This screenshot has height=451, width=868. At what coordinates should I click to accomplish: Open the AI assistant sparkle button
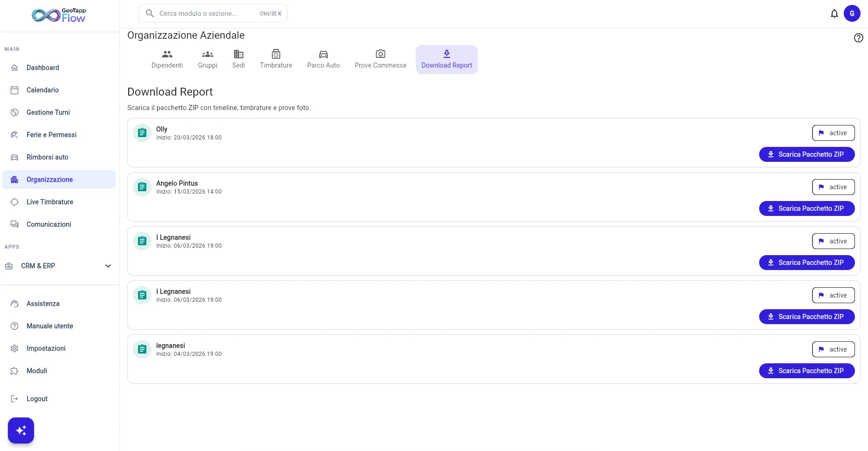pyautogui.click(x=21, y=430)
